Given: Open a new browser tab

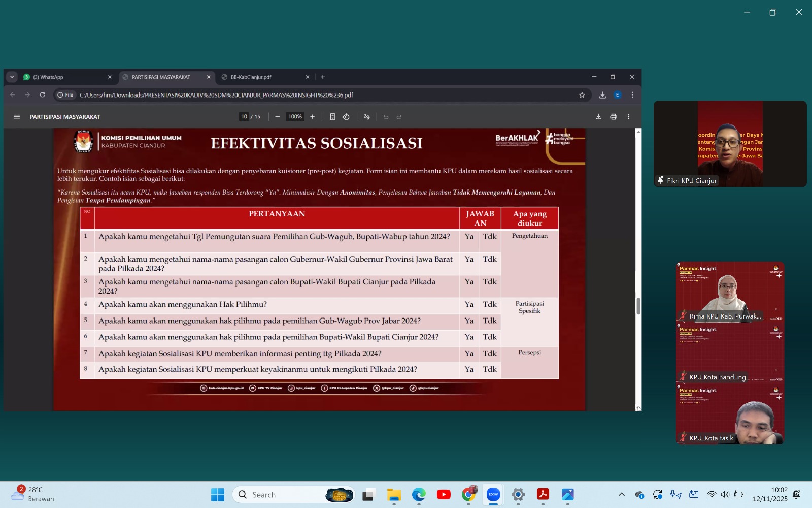Looking at the screenshot, I should [x=323, y=77].
